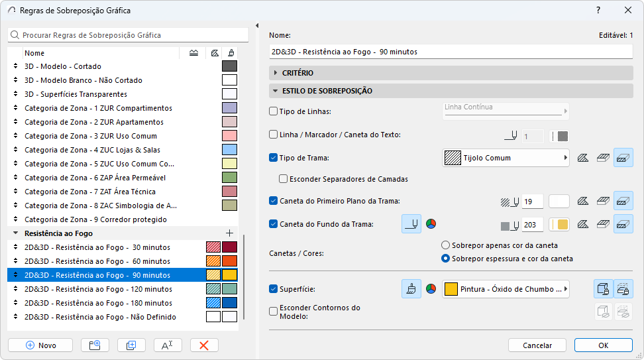Click the plus icon beside Resistência ao Fogo
The height and width of the screenshot is (360, 644).
pos(230,233)
